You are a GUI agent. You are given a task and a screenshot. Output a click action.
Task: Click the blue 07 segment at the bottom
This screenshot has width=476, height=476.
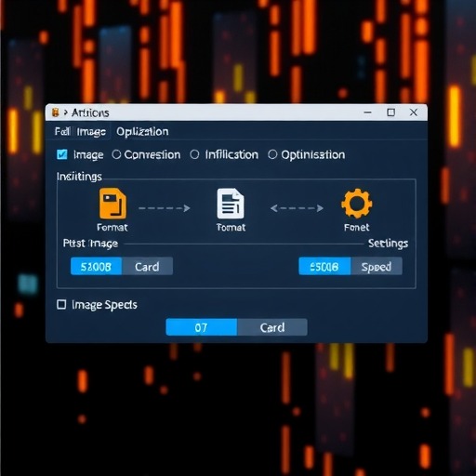point(202,327)
